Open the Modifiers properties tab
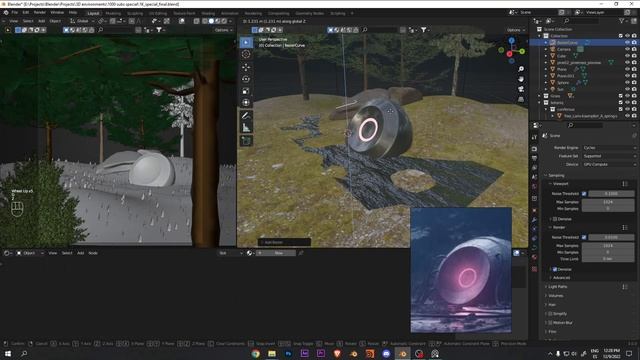The image size is (640, 360). coord(535,220)
